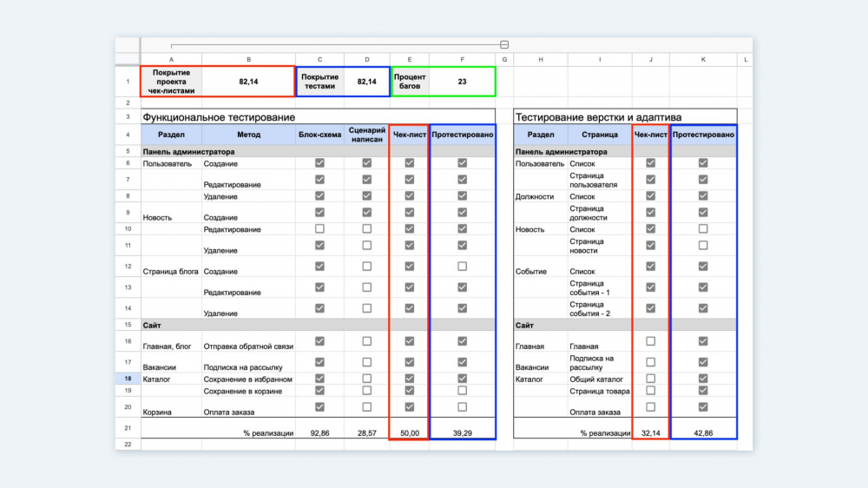
Task: Select column F header
Action: [463, 59]
